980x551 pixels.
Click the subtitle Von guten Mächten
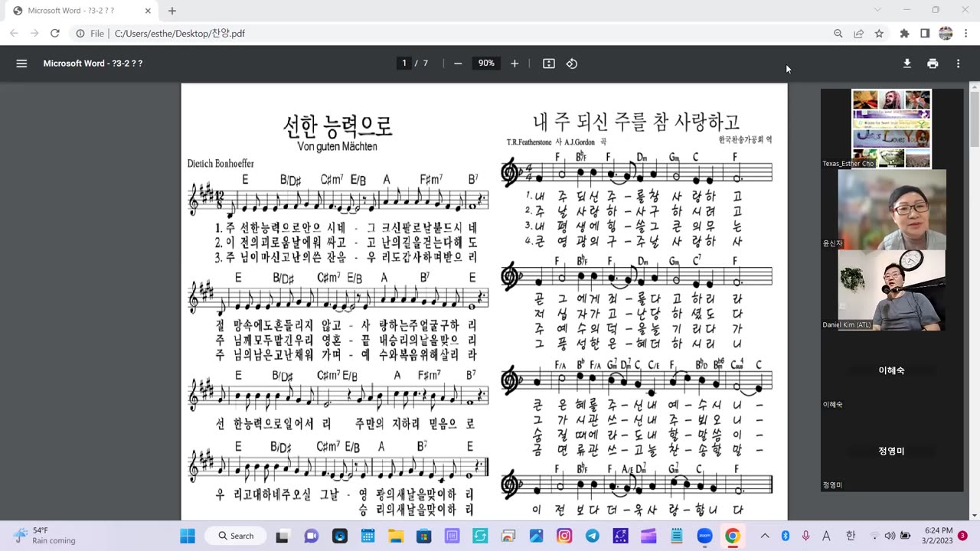(338, 146)
